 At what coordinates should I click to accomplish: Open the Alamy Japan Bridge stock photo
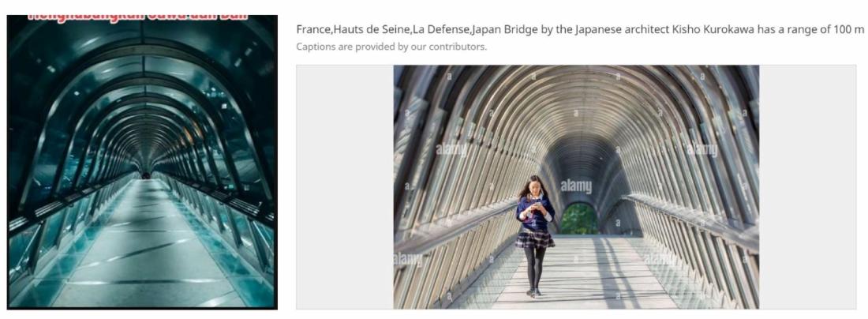coord(576,187)
